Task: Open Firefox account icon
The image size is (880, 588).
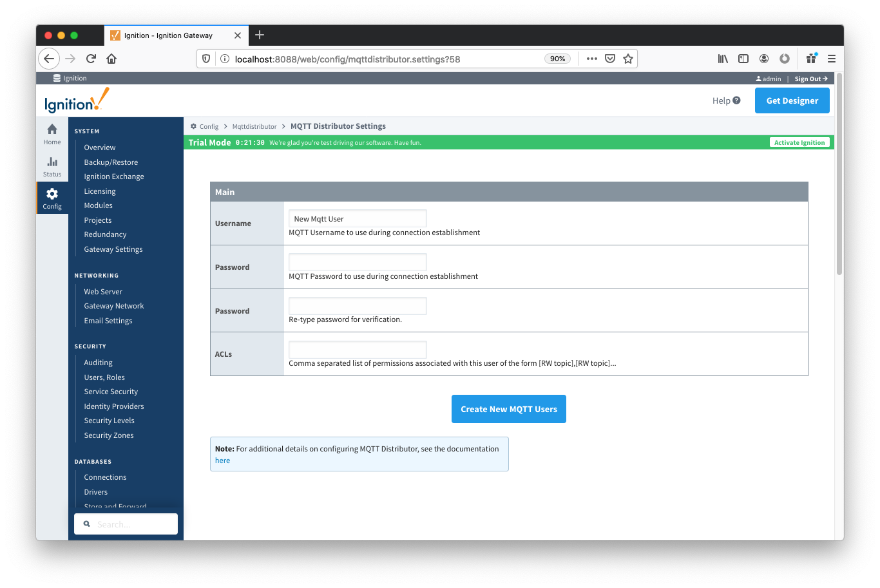Action: click(x=764, y=59)
